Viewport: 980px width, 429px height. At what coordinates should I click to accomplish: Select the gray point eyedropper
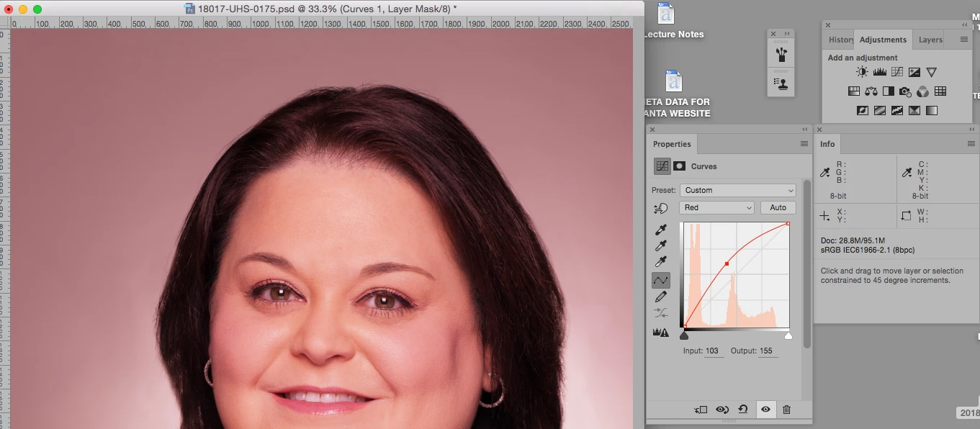[x=660, y=246]
